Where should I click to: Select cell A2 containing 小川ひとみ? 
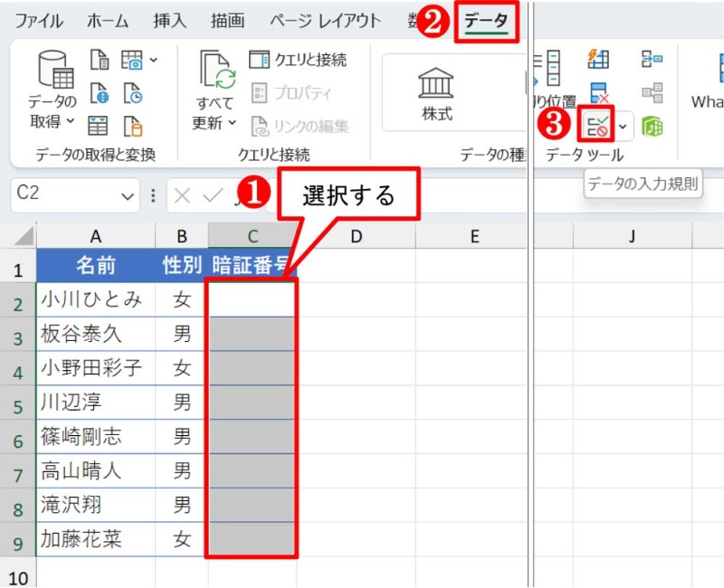pyautogui.click(x=95, y=300)
